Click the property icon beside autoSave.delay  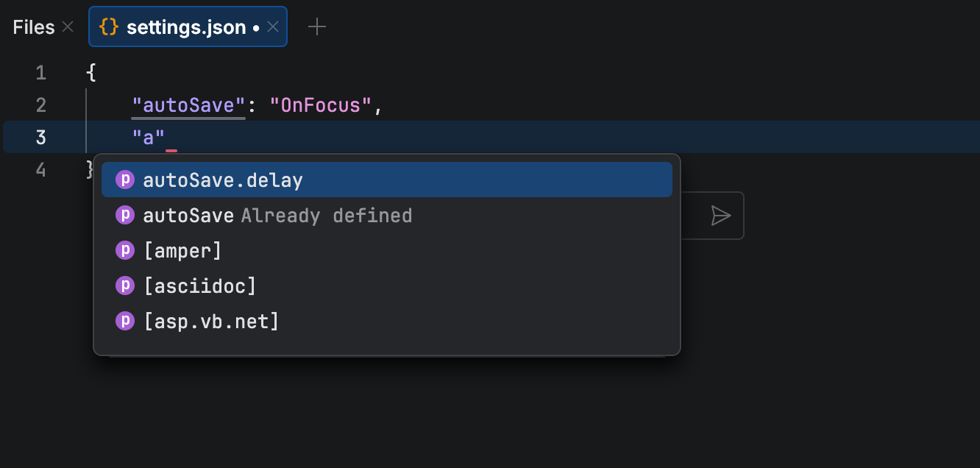pyautogui.click(x=124, y=180)
